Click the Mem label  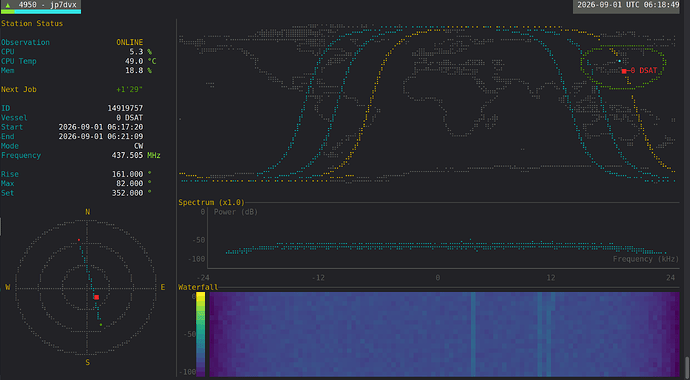7,70
